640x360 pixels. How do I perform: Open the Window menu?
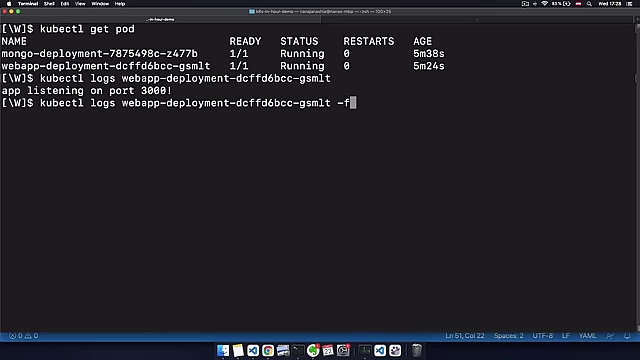(x=100, y=4)
